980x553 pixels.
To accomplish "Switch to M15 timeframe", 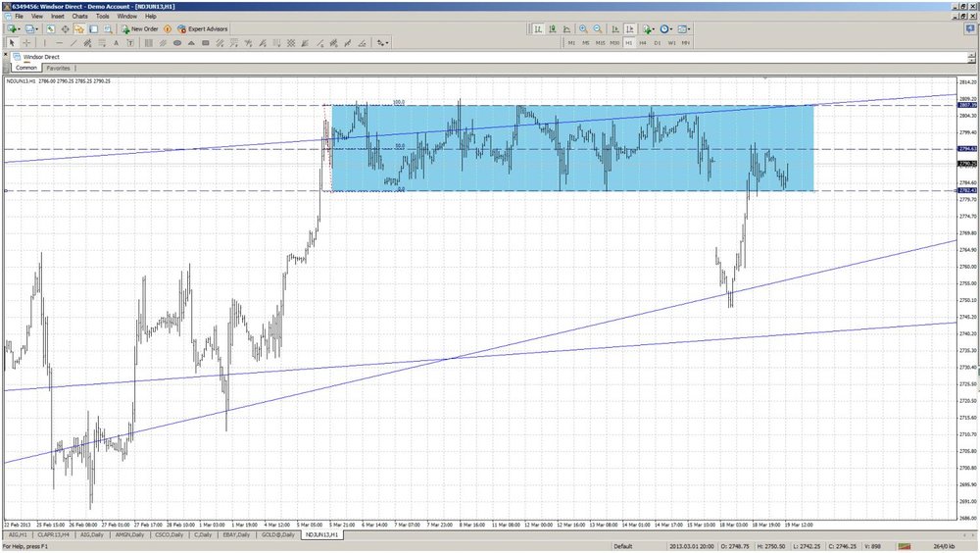I will (x=600, y=43).
